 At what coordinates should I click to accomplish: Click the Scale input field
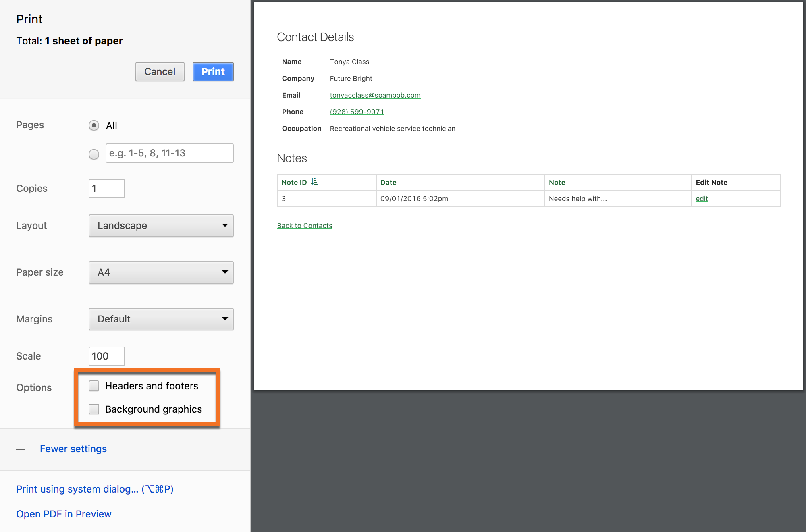(106, 355)
